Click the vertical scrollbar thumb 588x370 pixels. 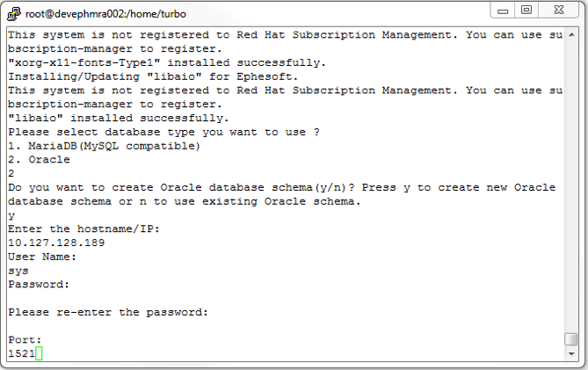click(571, 339)
